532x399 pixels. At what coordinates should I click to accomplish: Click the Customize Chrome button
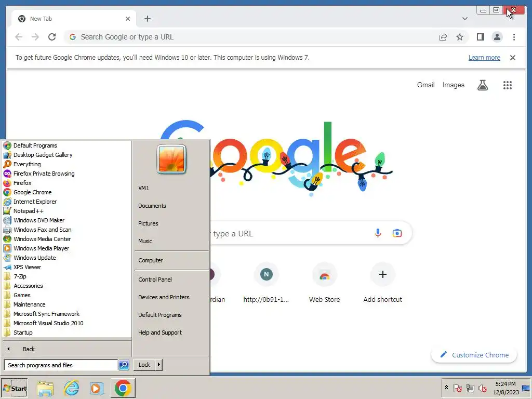(474, 355)
